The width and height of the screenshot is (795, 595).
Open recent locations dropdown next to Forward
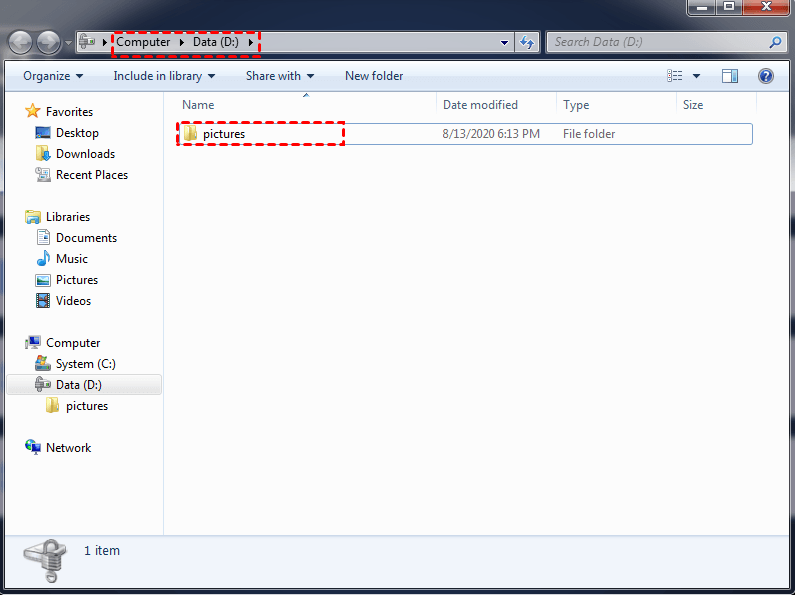pos(68,43)
